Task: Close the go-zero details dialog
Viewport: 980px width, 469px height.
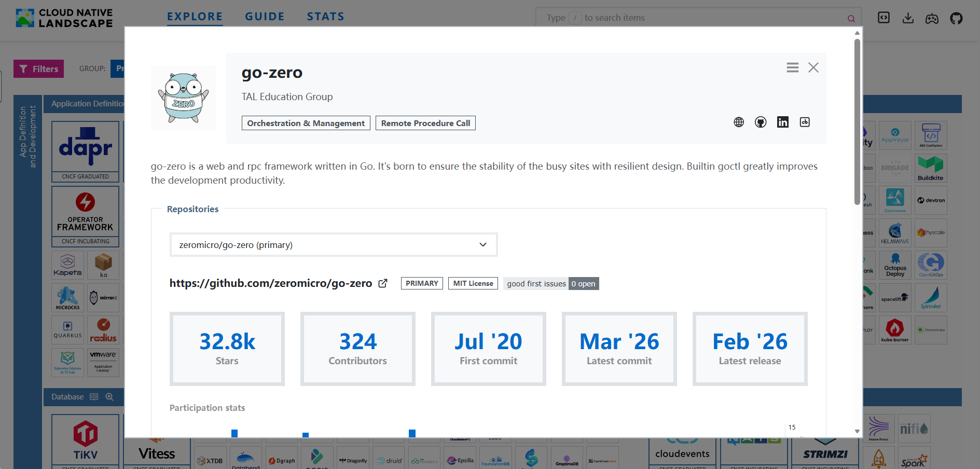Action: pos(813,67)
